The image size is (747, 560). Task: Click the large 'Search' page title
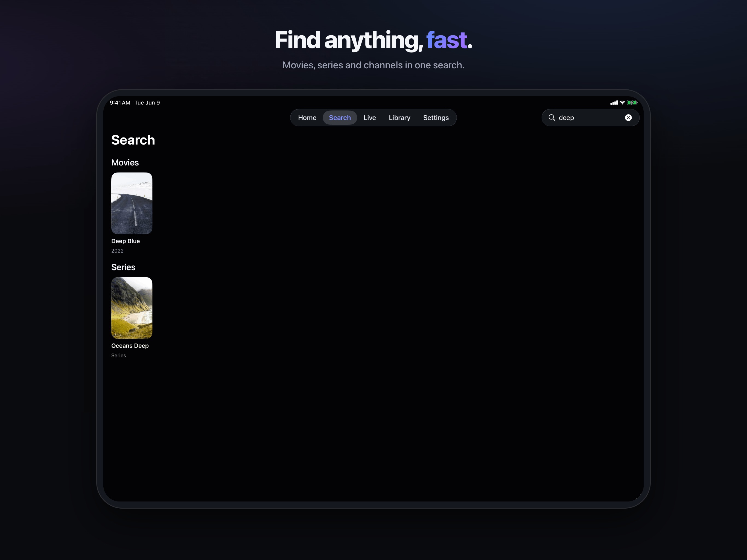pos(133,140)
